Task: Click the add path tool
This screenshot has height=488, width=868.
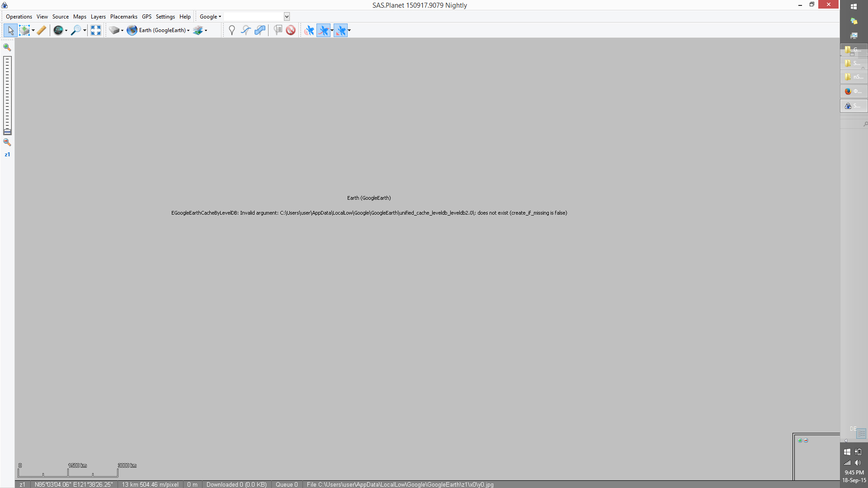Action: click(245, 30)
